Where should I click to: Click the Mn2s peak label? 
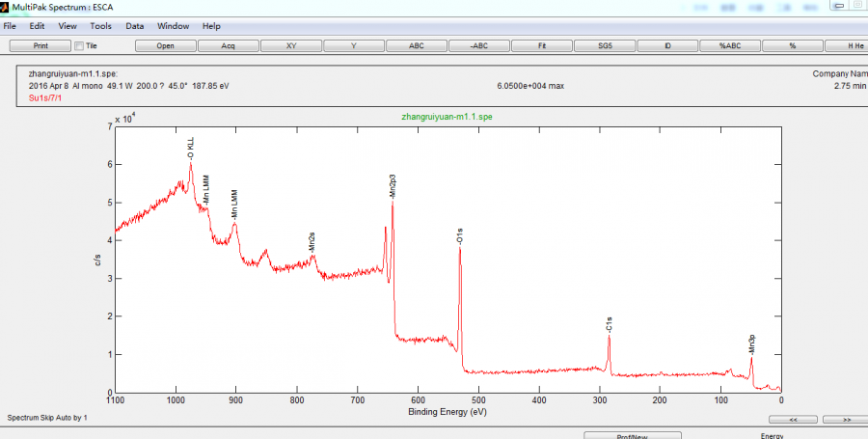coord(312,243)
